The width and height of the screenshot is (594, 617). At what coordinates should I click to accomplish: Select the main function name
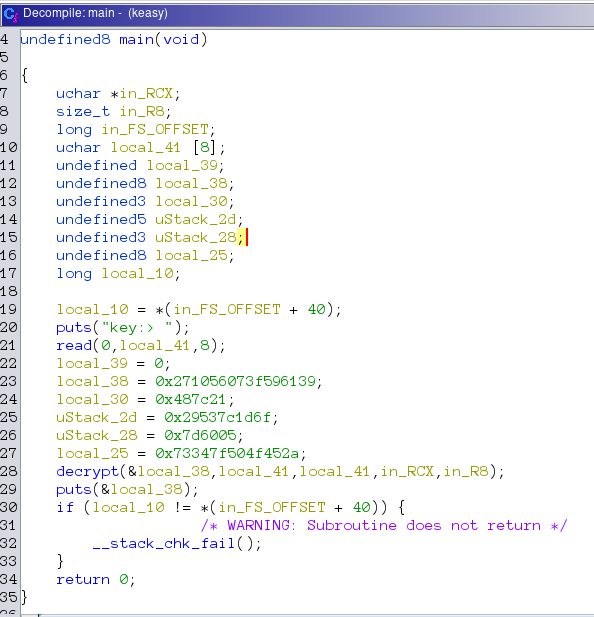pos(137,40)
